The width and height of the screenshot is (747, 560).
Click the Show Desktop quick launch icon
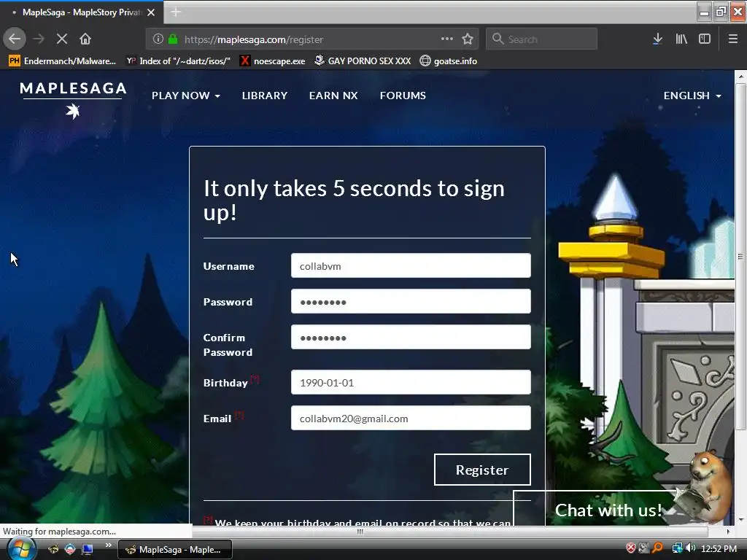pos(88,549)
